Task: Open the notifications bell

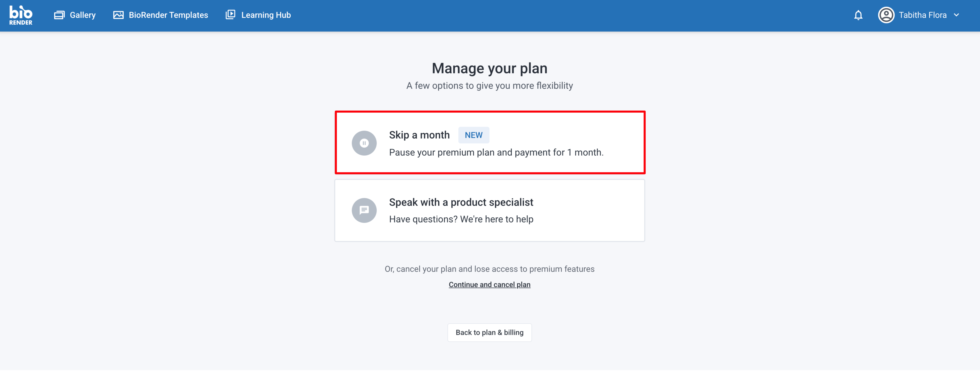Action: (x=858, y=15)
